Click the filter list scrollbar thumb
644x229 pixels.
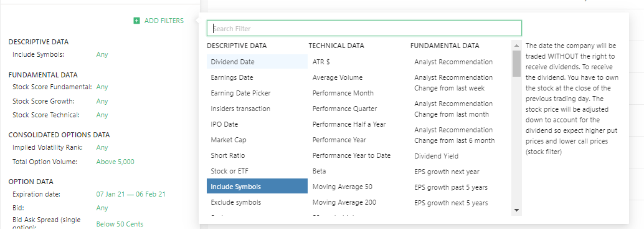pyautogui.click(x=517, y=63)
